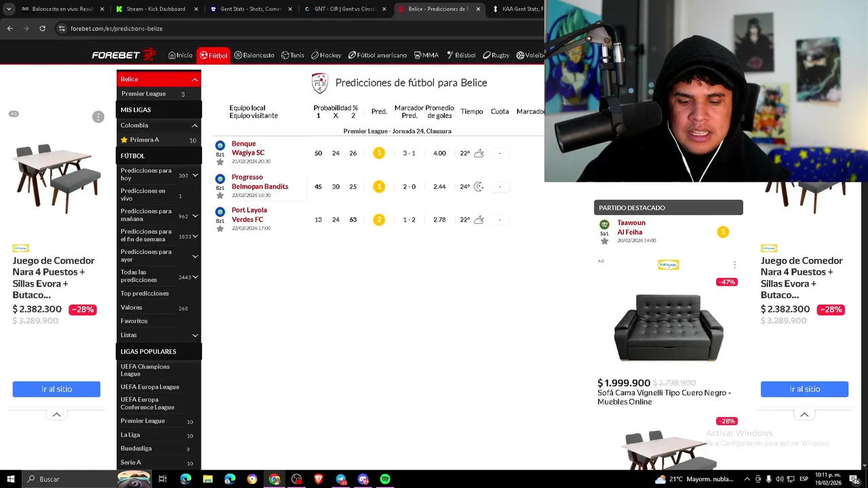Open Benque Wagiya SC match details

coord(248,148)
